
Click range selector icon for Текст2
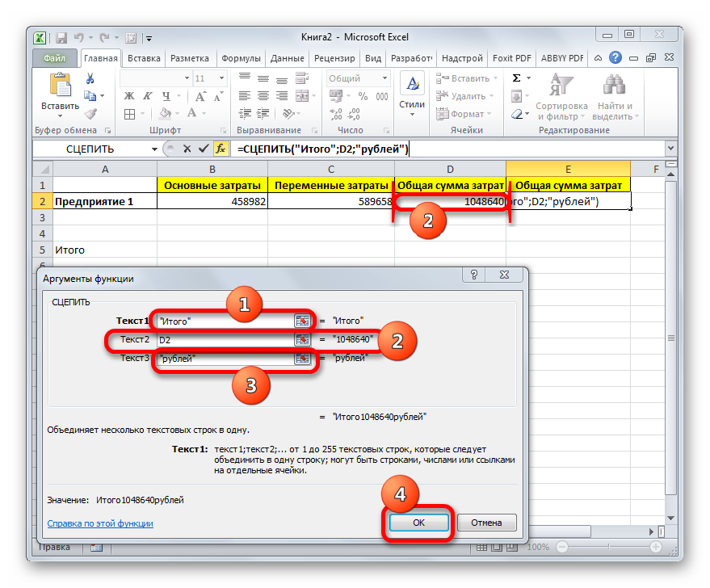coord(303,339)
